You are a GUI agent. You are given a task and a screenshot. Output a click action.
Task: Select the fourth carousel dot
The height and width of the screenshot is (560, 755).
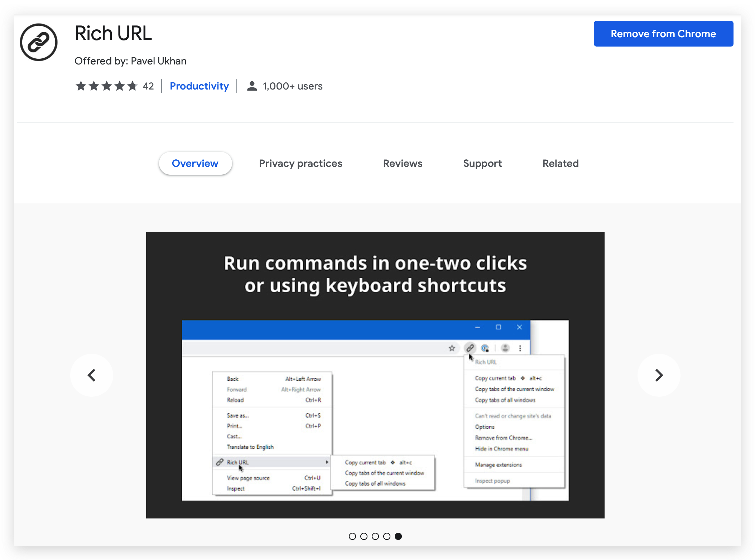click(x=387, y=536)
